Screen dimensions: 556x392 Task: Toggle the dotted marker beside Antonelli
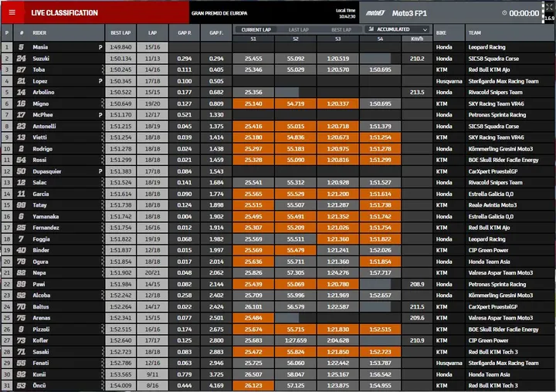(103, 127)
